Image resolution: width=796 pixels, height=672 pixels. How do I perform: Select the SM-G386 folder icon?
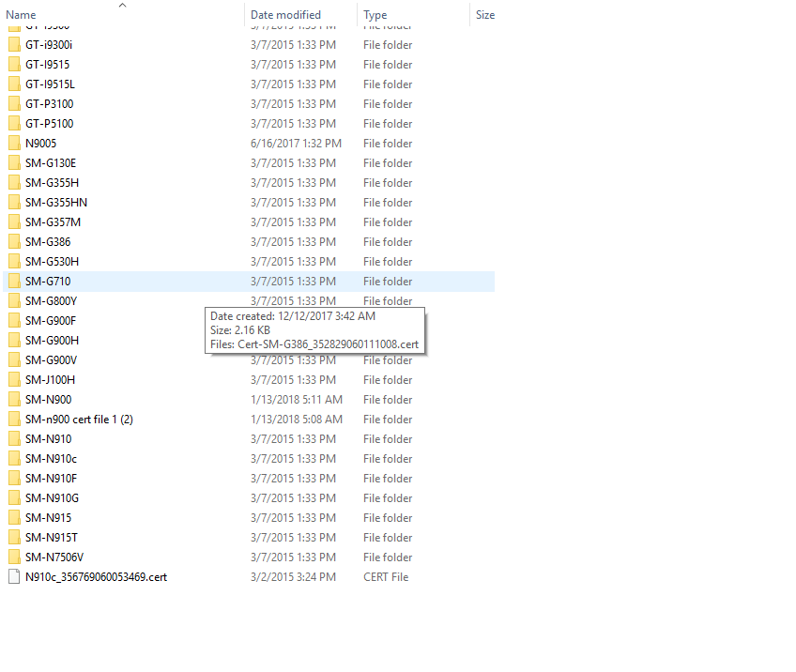click(14, 242)
